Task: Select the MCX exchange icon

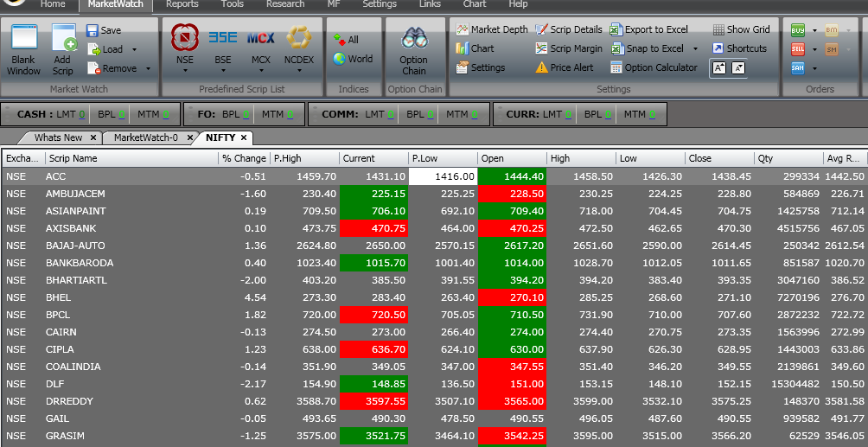Action: click(x=261, y=48)
